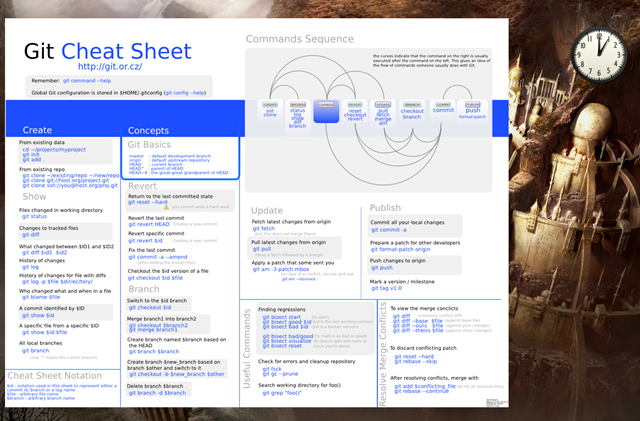Click 'git diff --base $file' command

(x=418, y=321)
